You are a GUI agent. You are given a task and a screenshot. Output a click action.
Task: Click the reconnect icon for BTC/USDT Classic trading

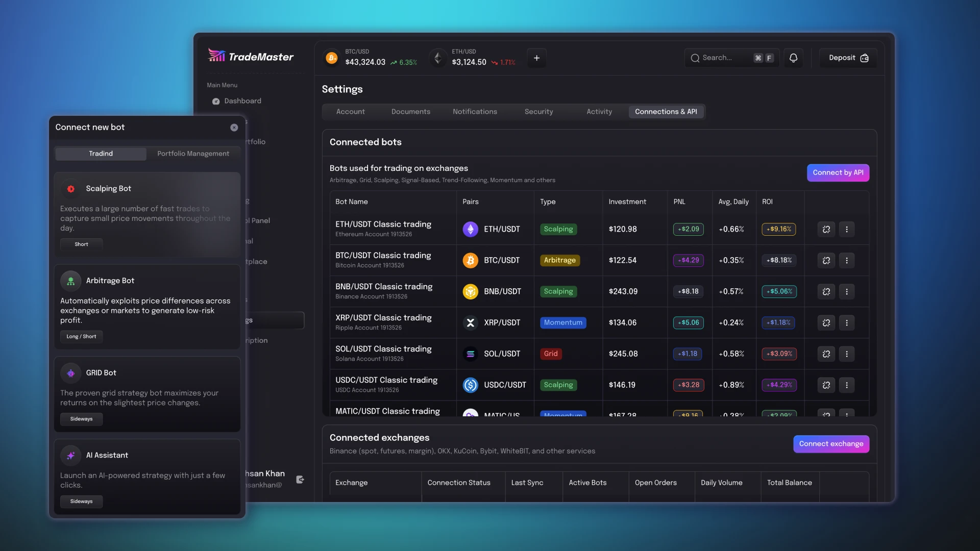click(x=826, y=260)
